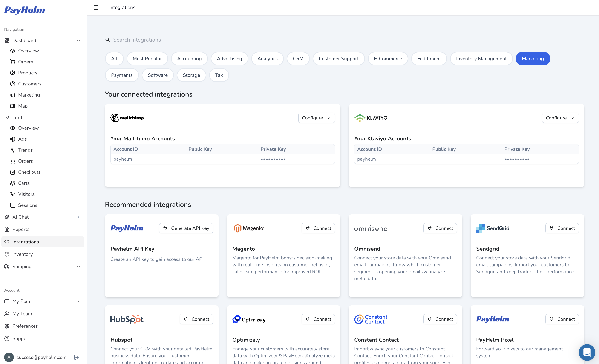
Task: Filter by CRM category
Action: tap(298, 59)
